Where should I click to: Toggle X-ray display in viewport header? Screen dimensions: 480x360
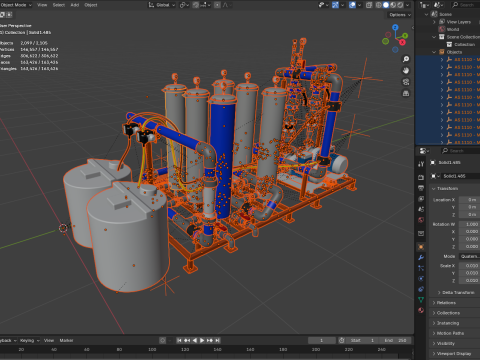369,5
